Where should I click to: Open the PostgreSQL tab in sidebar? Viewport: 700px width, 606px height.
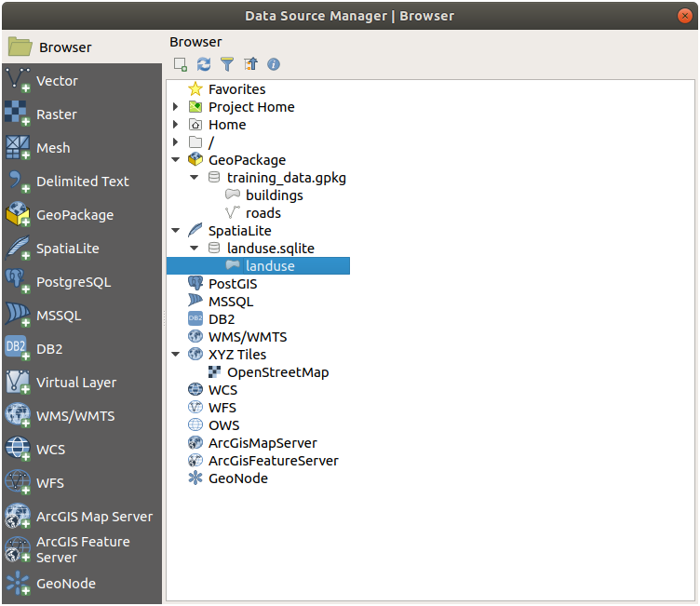[x=73, y=282]
